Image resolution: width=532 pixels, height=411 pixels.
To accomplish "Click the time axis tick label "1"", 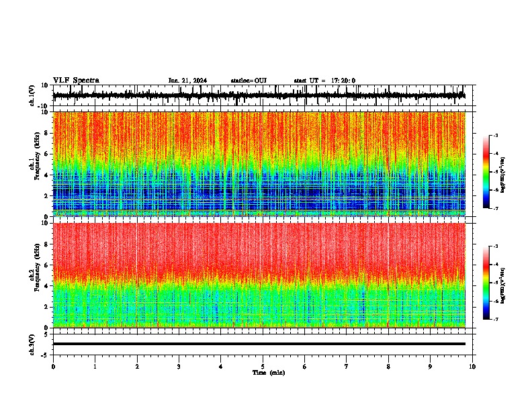I will click(95, 367).
